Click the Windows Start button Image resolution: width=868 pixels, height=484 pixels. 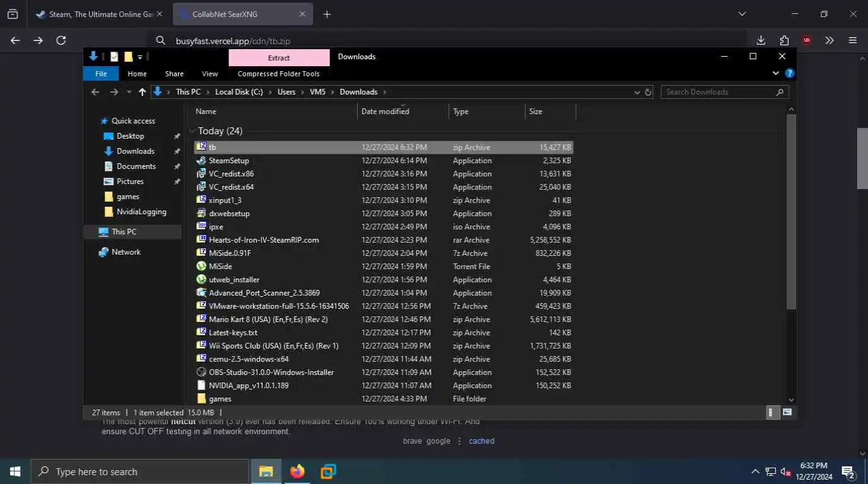point(15,471)
